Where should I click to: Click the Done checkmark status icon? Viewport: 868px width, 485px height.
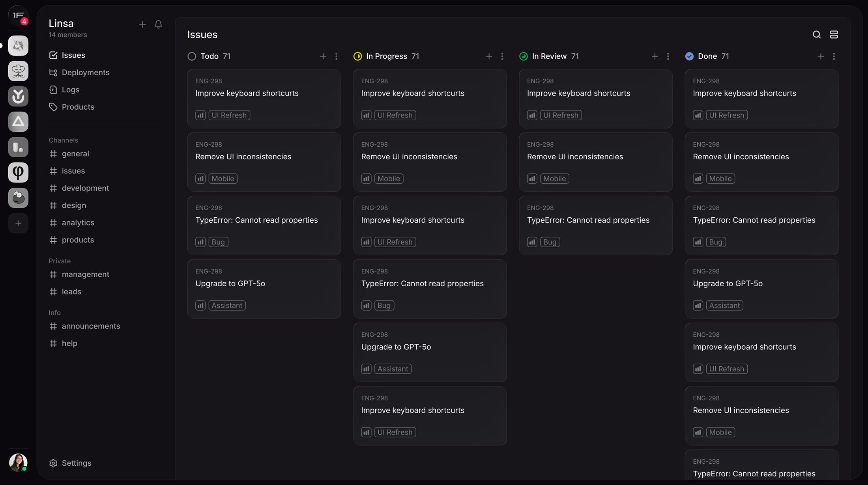point(689,56)
